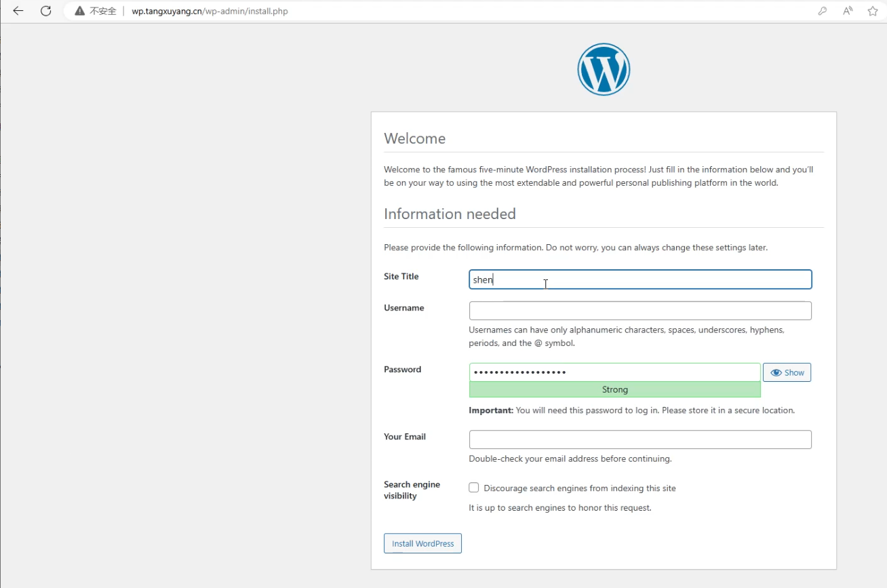Add page to favorites with star icon
887x588 pixels.
click(873, 11)
